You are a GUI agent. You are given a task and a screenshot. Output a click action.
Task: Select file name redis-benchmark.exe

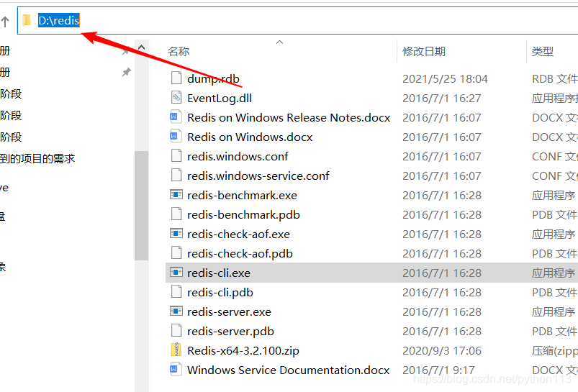tap(242, 195)
